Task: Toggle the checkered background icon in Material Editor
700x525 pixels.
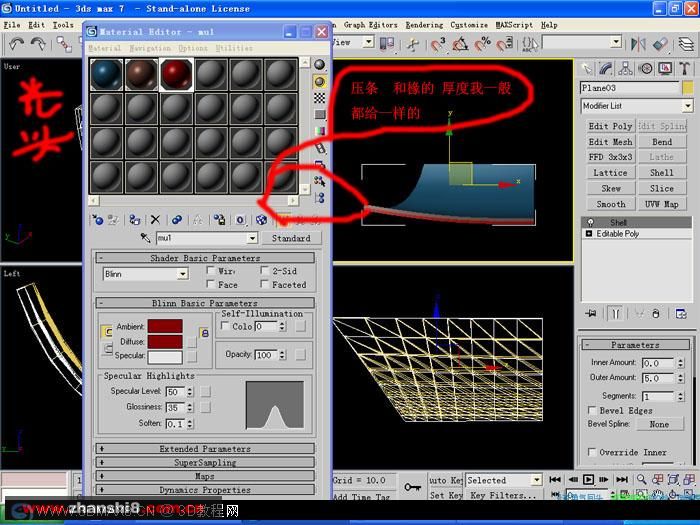Action: point(320,98)
